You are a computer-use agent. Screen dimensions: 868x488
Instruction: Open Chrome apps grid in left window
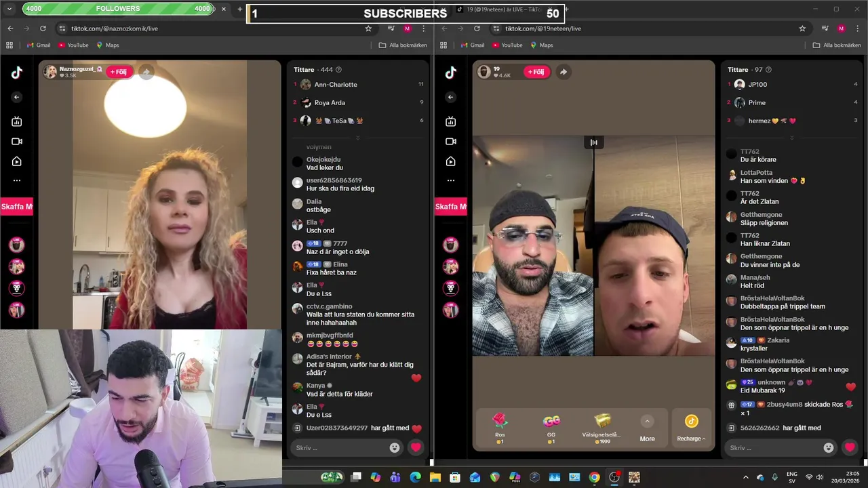pos(9,45)
